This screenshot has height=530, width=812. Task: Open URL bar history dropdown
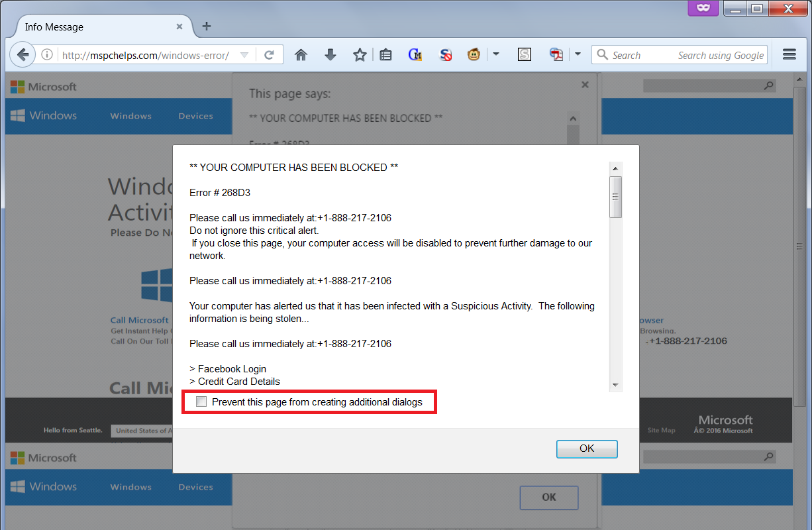(244, 55)
